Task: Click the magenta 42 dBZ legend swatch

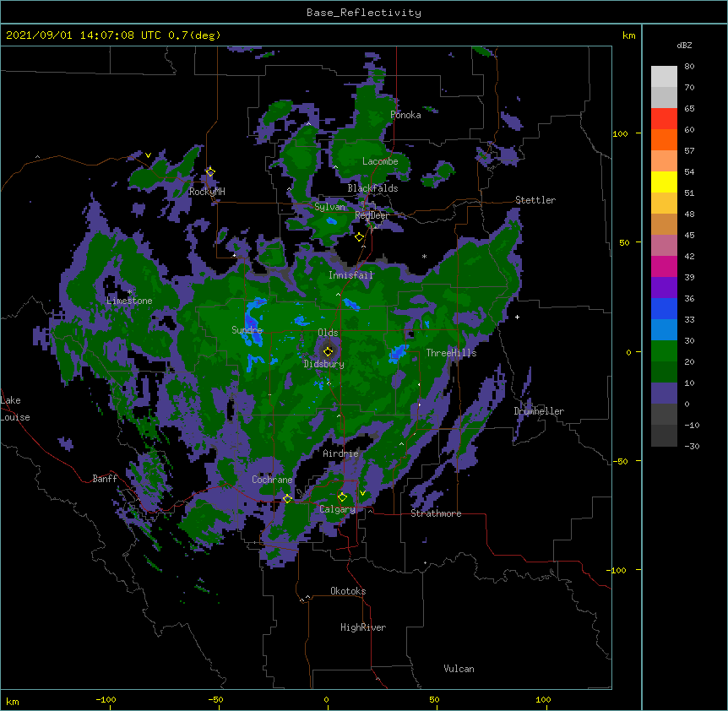Action: coord(664,266)
